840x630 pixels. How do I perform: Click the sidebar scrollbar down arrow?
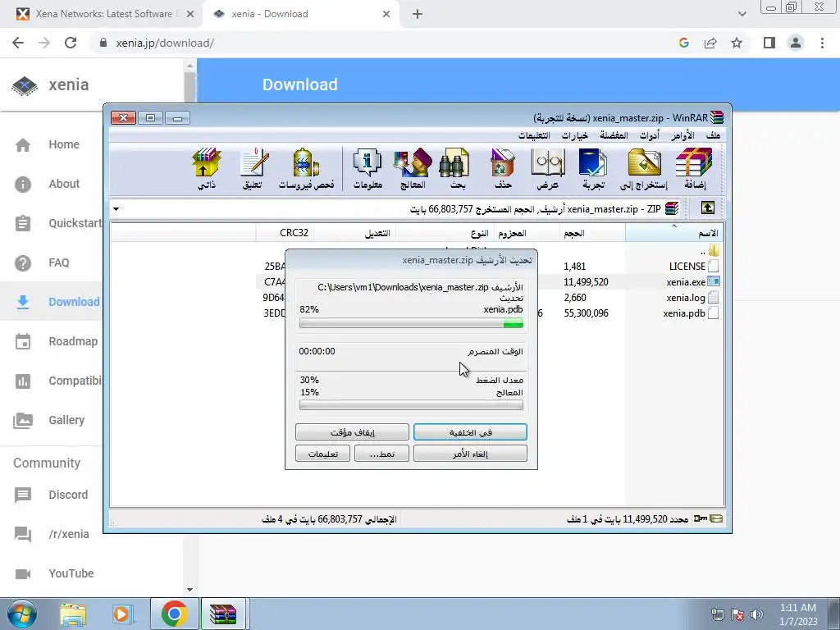tap(189, 589)
